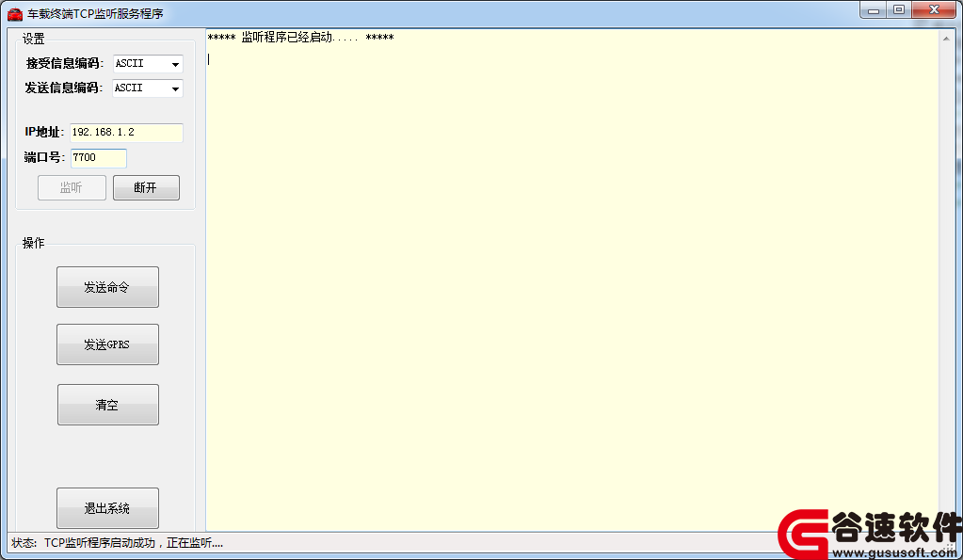Open the 接受信息编码 encoding dropdown
This screenshot has width=963, height=560.
point(148,64)
